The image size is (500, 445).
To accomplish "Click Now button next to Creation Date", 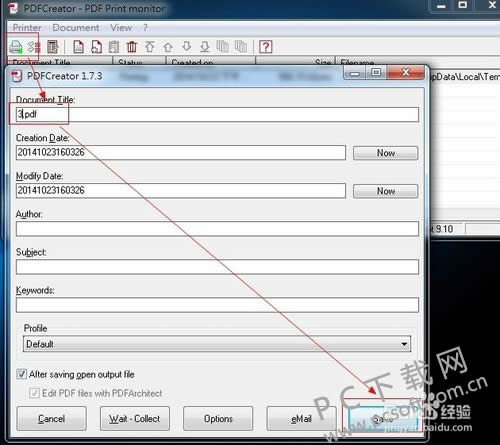I will [x=385, y=153].
